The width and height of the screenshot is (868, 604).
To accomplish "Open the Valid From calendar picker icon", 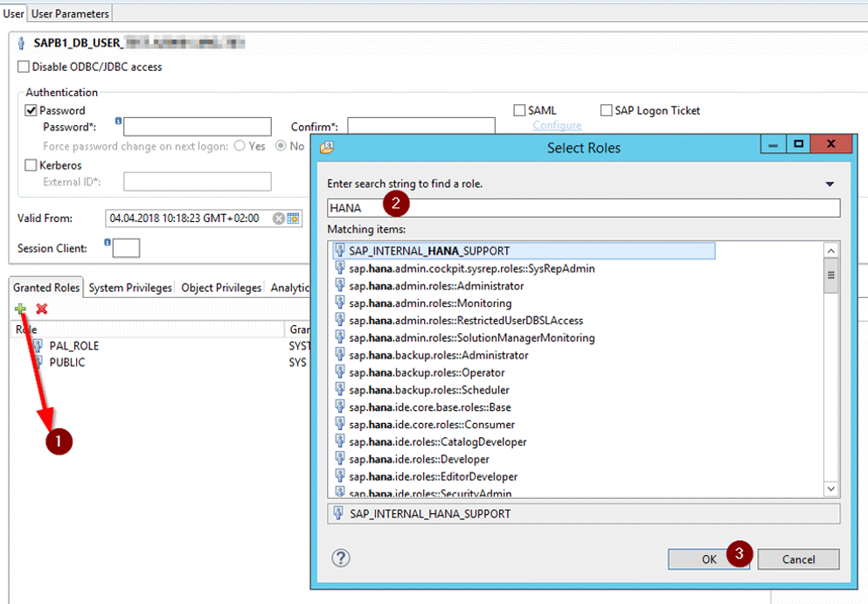I will tap(294, 219).
